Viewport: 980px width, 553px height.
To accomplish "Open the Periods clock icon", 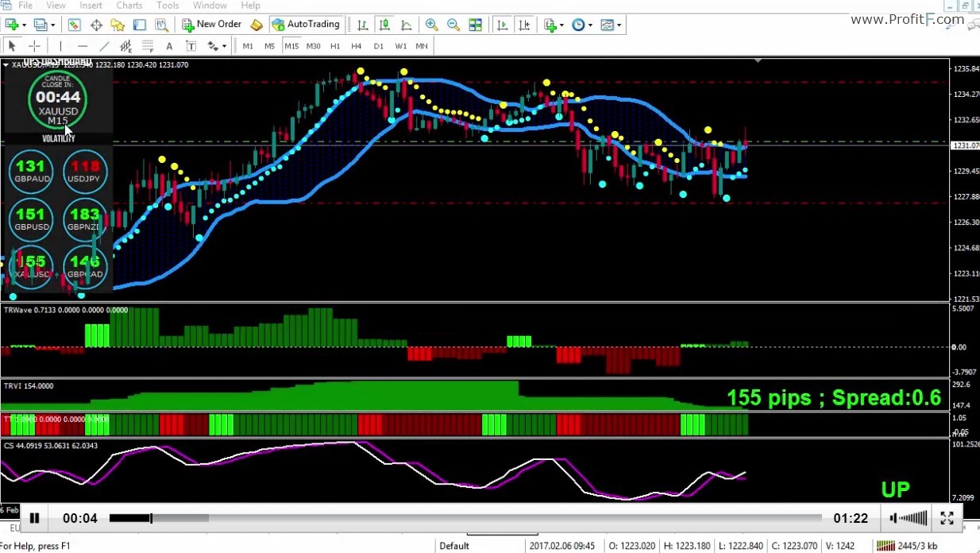I will tap(577, 25).
